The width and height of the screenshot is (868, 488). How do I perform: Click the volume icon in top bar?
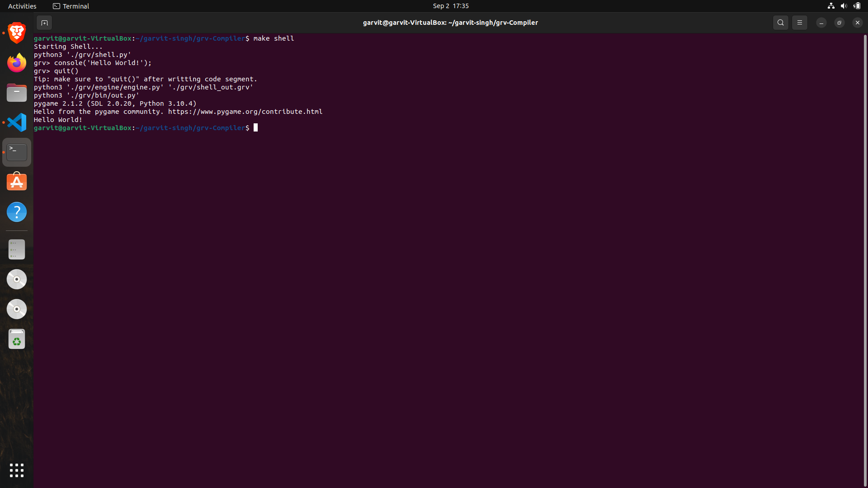[844, 6]
